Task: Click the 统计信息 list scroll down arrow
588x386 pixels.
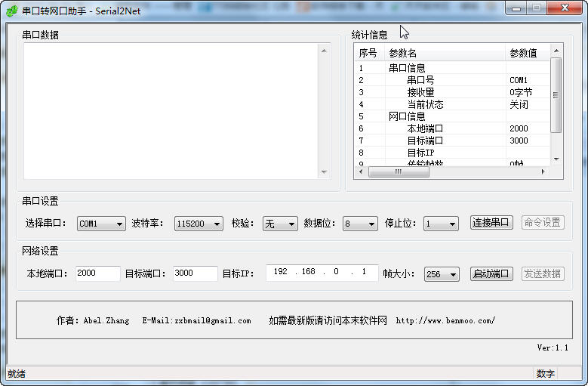Action: click(556, 159)
